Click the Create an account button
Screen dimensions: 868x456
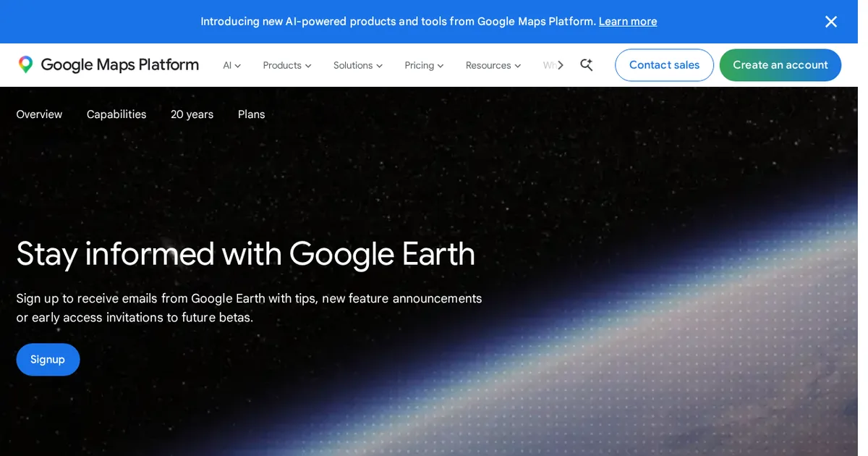click(780, 65)
